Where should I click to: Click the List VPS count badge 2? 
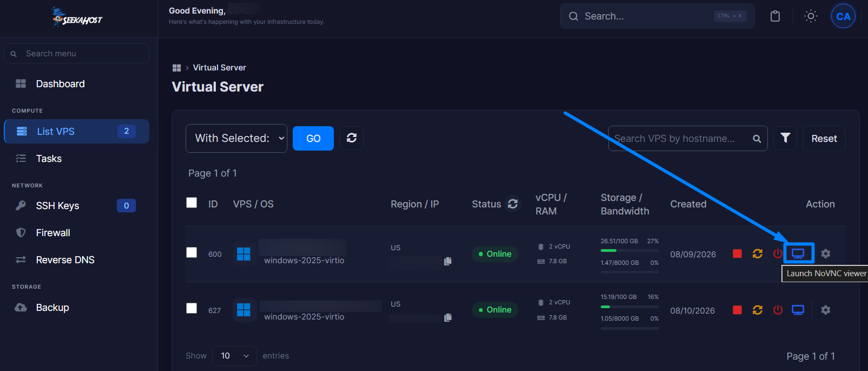pyautogui.click(x=126, y=131)
